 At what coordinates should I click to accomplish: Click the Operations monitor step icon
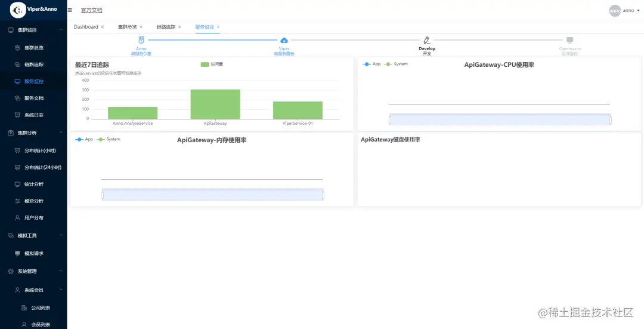click(569, 40)
